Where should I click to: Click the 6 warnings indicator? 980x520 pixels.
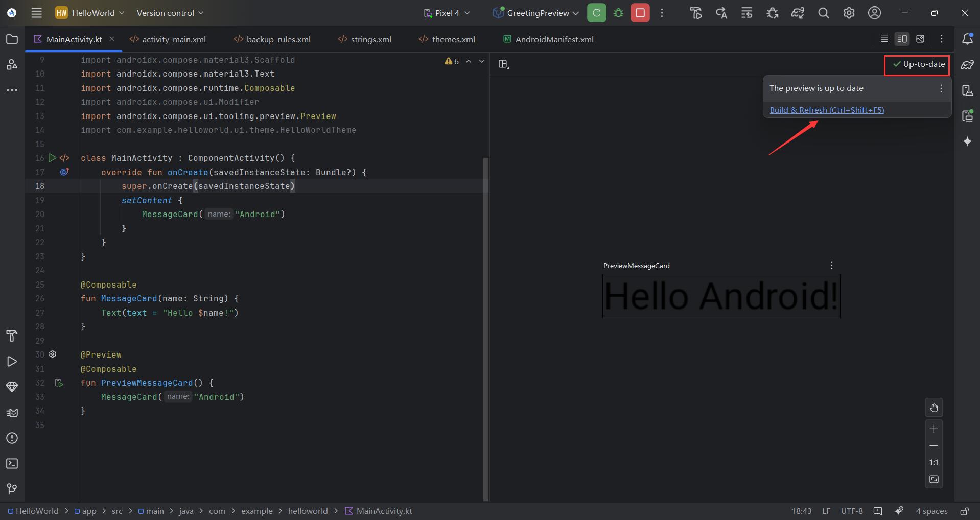[452, 61]
